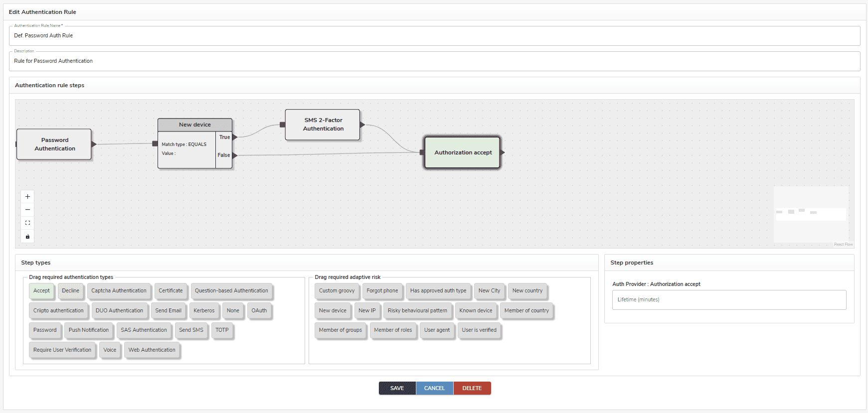Select the Authorization accept node
This screenshot has height=413, width=868.
coord(463,152)
